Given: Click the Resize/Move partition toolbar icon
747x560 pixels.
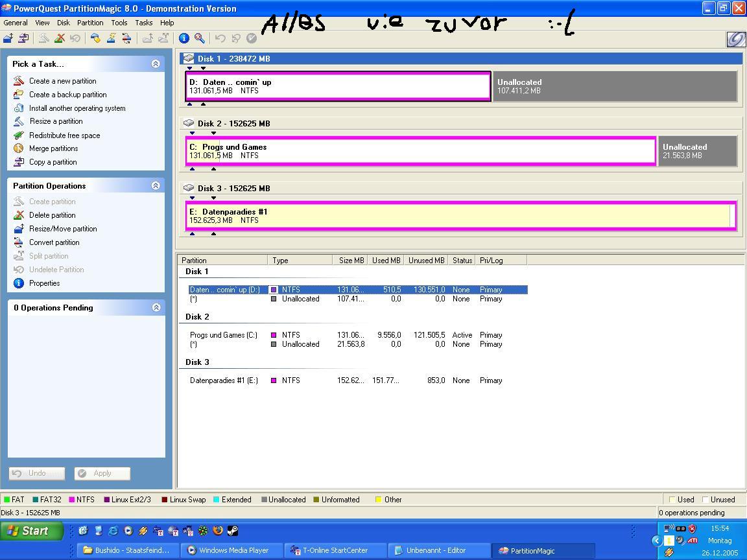Looking at the screenshot, I should point(8,38).
